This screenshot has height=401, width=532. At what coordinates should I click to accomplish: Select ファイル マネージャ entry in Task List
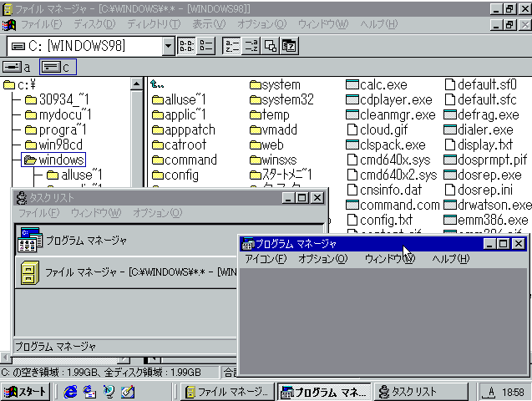point(127,272)
